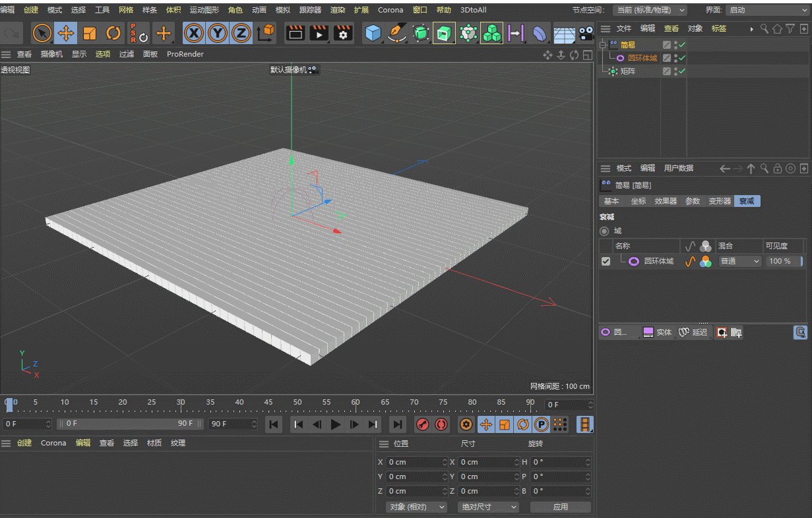Select the 域 radio button
This screenshot has height=518, width=812.
click(604, 231)
